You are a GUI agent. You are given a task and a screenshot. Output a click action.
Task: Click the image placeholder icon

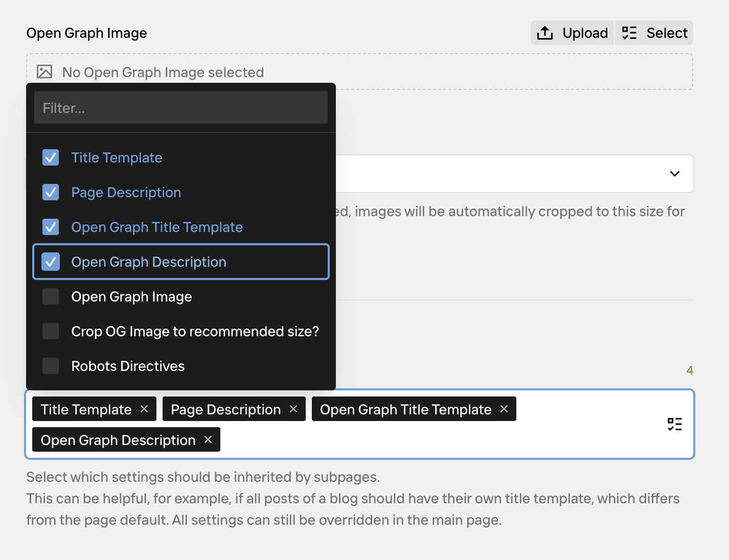pos(44,72)
